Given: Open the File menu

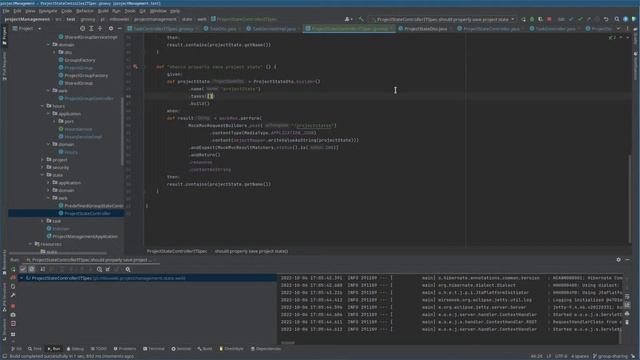Looking at the screenshot, I should [6, 11].
